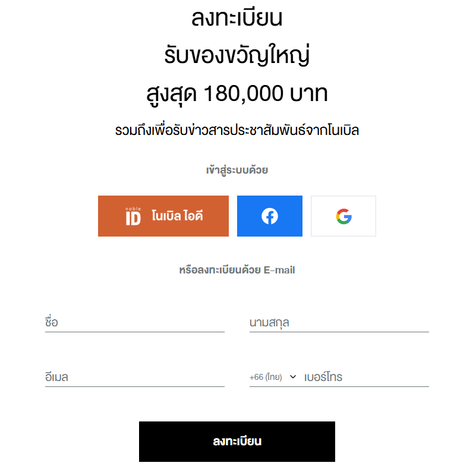Sign in with the Google icon
The height and width of the screenshot is (469, 476).
pos(343,216)
